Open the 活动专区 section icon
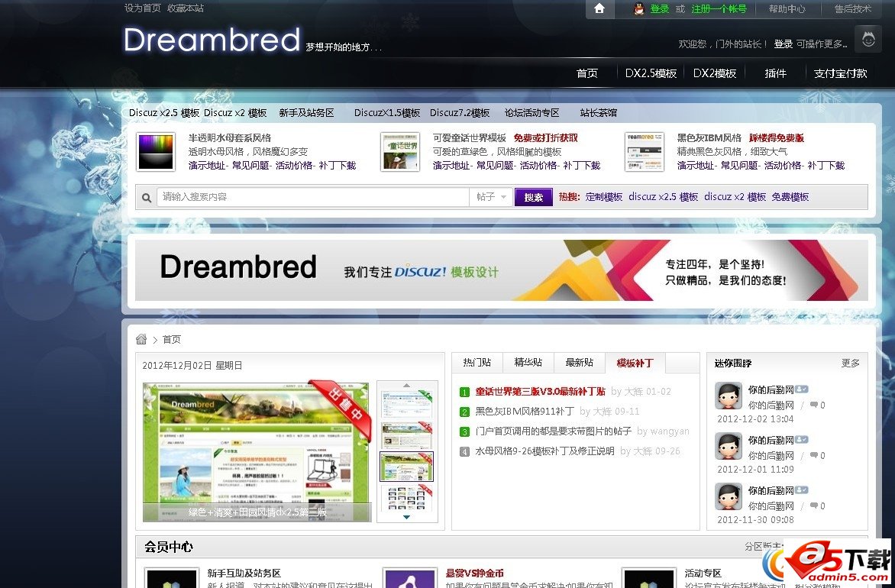 click(648, 578)
